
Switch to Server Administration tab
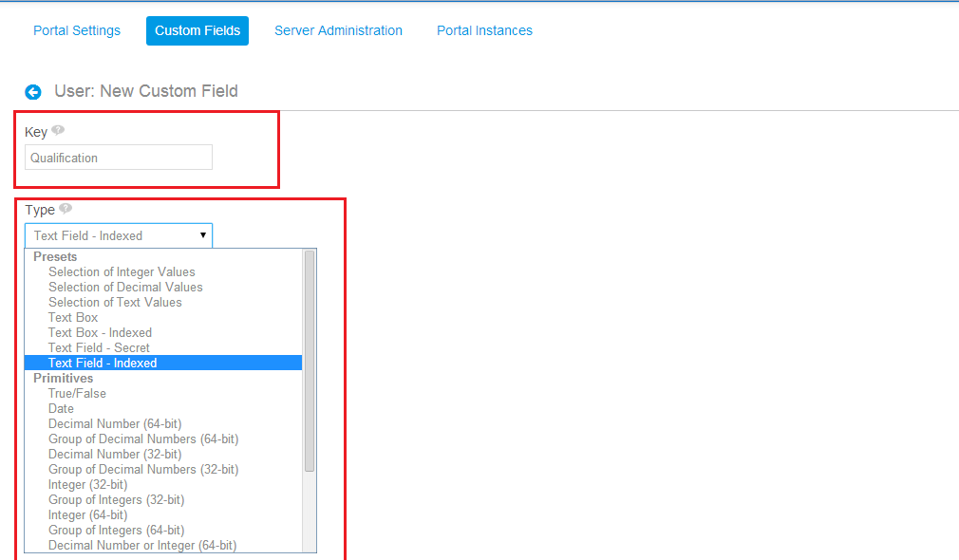(x=338, y=30)
